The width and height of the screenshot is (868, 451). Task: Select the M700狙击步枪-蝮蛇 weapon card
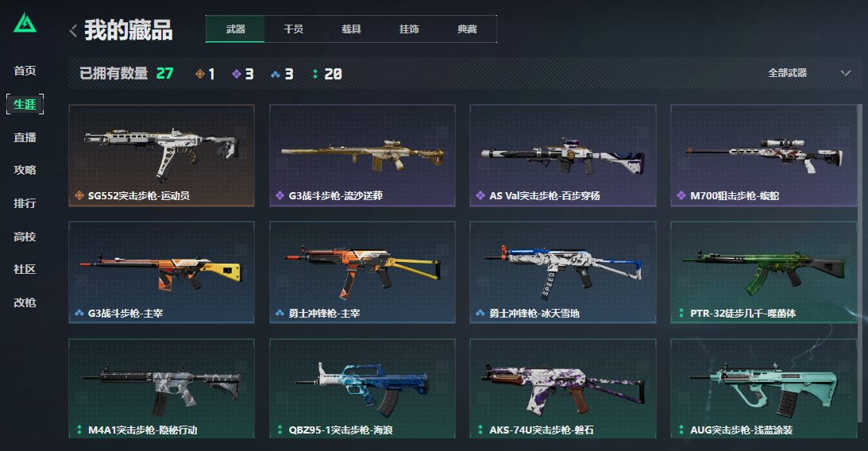(763, 156)
